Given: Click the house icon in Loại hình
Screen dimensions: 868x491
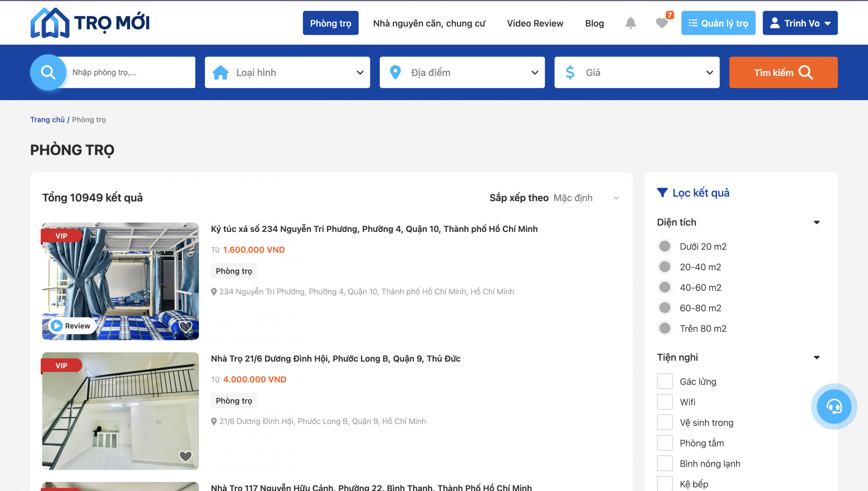Looking at the screenshot, I should click(x=220, y=72).
